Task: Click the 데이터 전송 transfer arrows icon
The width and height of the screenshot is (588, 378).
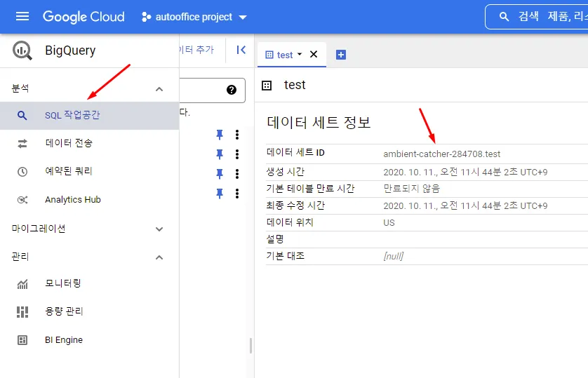Action: [x=22, y=144]
